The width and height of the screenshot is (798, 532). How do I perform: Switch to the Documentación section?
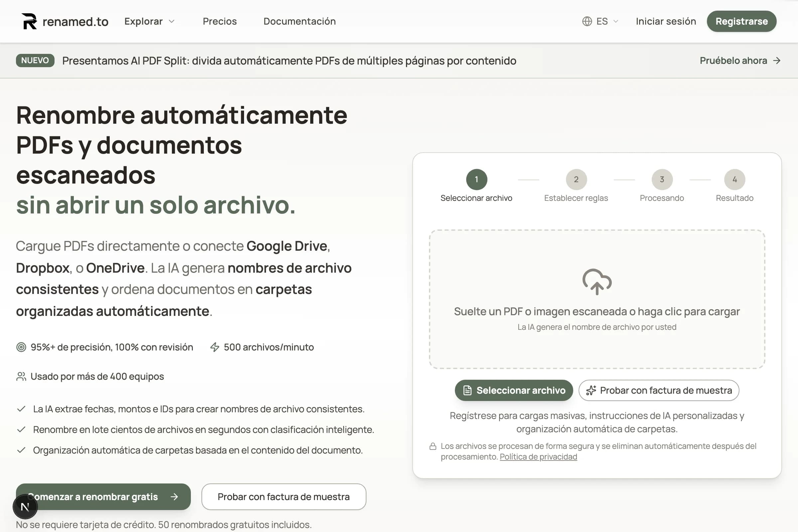pos(299,21)
